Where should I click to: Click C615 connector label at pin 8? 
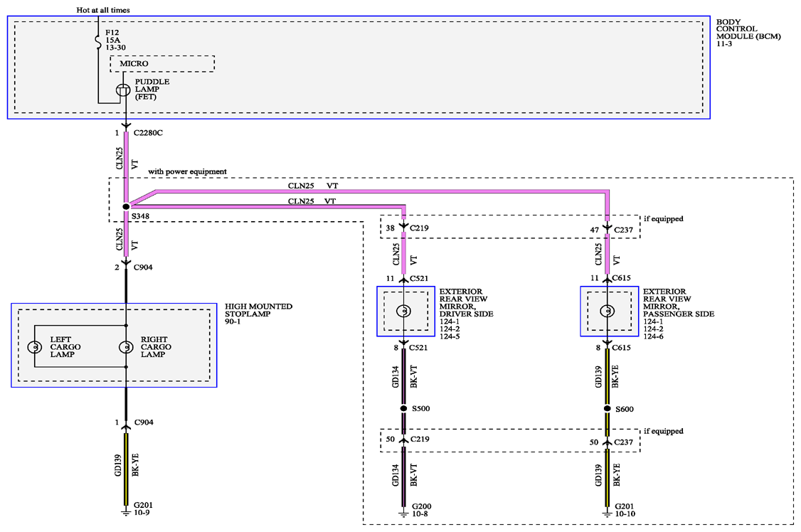621,348
